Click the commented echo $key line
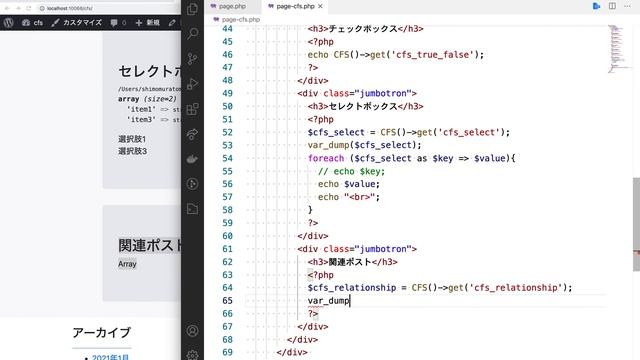This screenshot has width=640, height=360. point(351,171)
